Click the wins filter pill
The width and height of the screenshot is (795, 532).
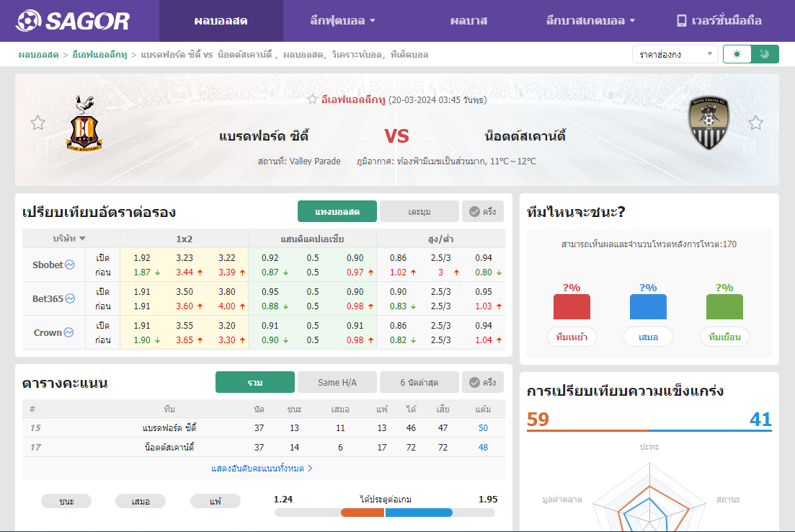coord(66,501)
